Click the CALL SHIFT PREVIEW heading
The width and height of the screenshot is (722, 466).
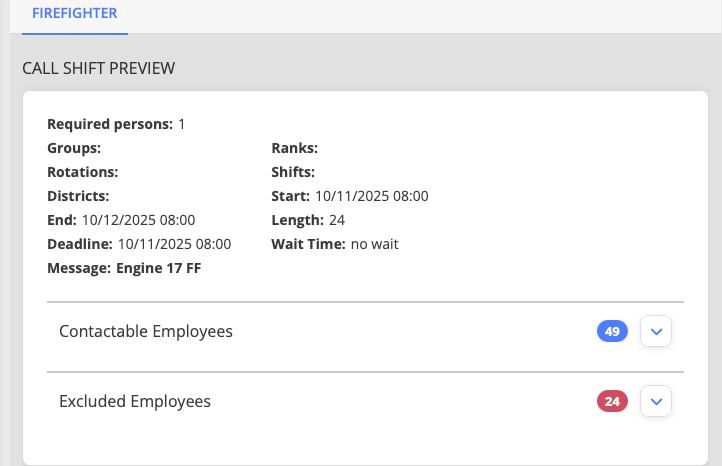pos(99,69)
